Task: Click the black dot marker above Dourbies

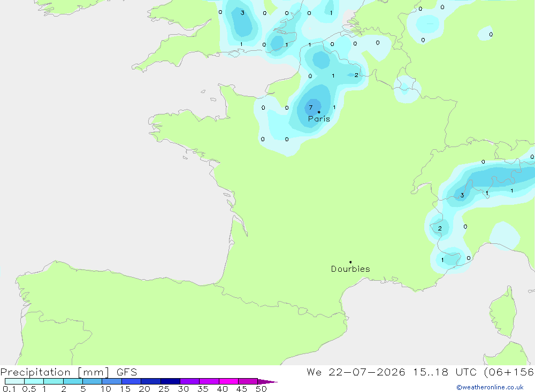Action: point(350,262)
